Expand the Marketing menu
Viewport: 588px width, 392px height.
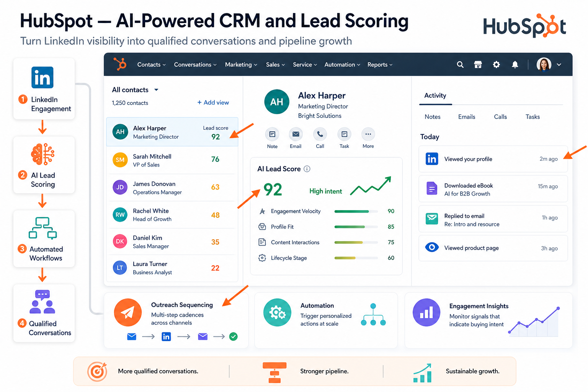click(x=241, y=65)
